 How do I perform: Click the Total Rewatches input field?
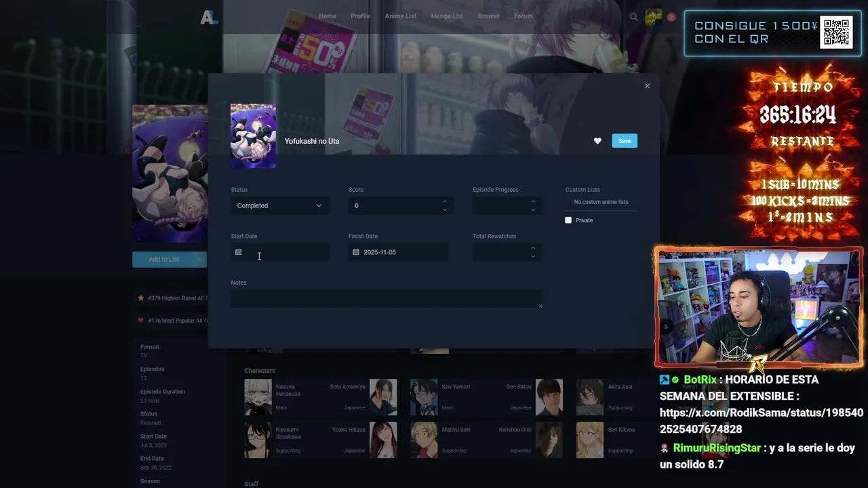(507, 252)
